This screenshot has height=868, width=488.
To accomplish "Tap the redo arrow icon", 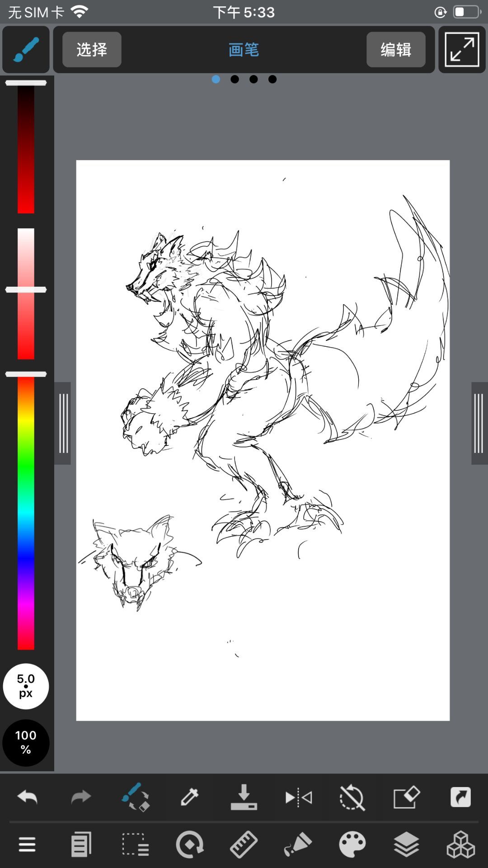I will 81,797.
